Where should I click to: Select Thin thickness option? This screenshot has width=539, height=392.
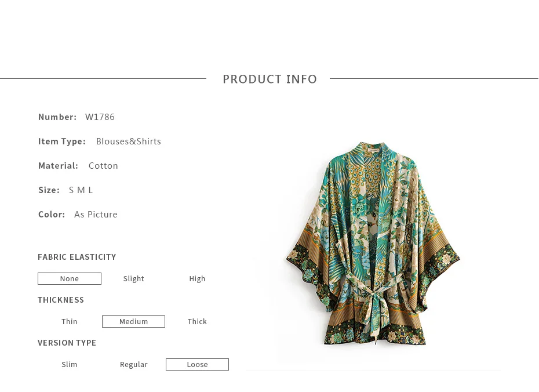[70, 321]
